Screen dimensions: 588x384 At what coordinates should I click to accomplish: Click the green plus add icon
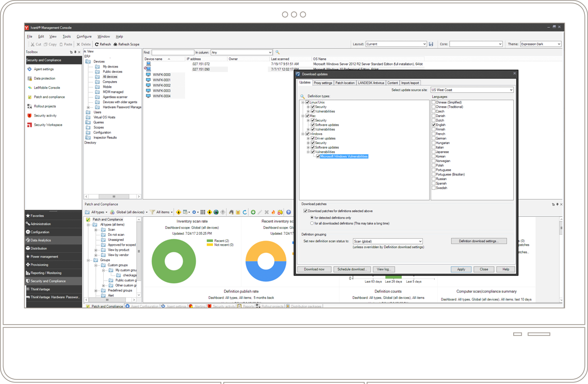(x=253, y=212)
